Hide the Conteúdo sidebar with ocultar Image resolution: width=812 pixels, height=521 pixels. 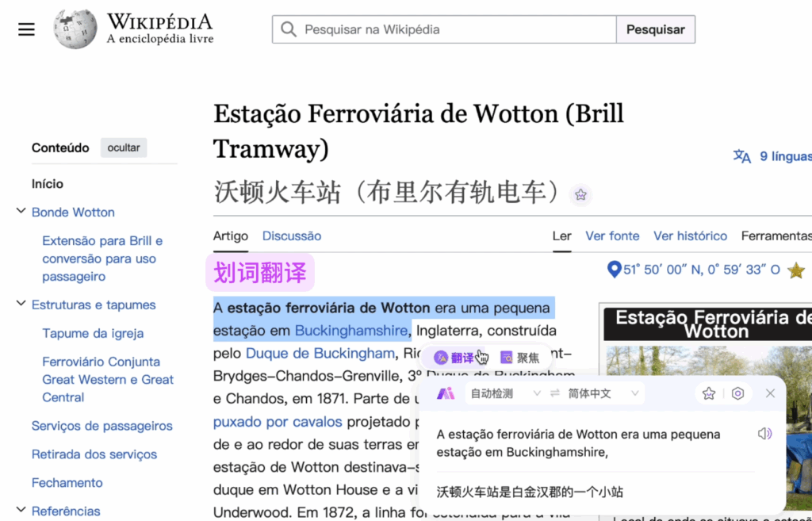tap(124, 147)
